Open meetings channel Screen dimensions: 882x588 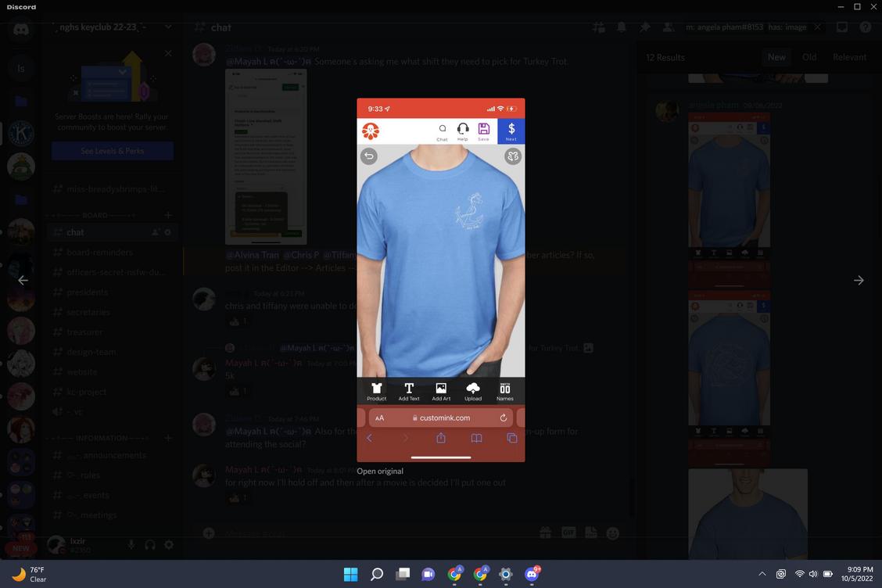[x=113, y=514]
